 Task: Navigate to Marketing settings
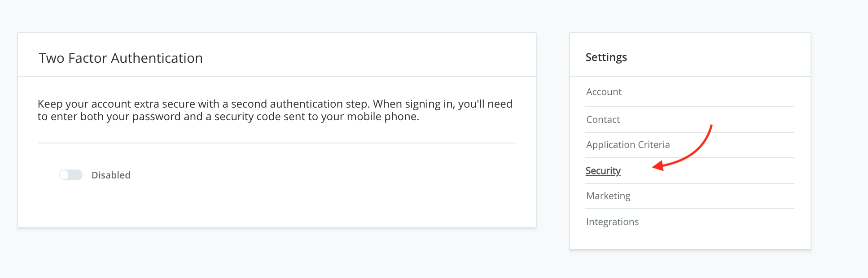coord(608,196)
